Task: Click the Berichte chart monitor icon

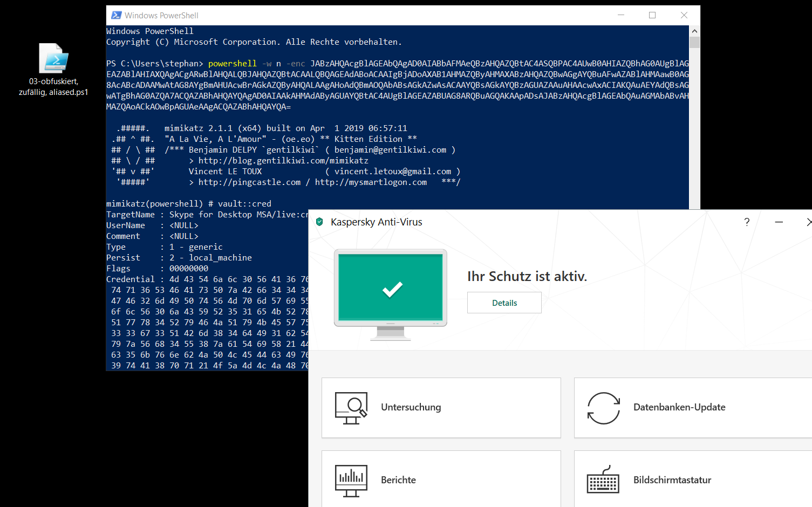Action: 351,481
